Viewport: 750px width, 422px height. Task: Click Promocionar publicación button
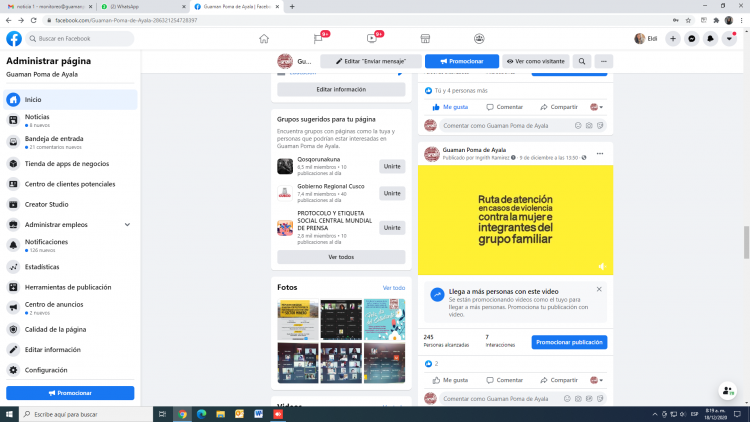569,342
